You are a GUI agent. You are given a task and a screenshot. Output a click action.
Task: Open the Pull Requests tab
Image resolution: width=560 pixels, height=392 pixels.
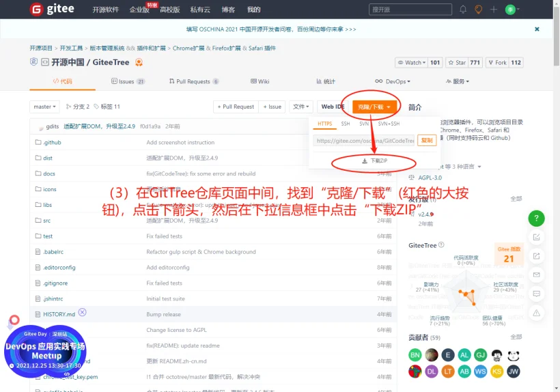pos(194,81)
